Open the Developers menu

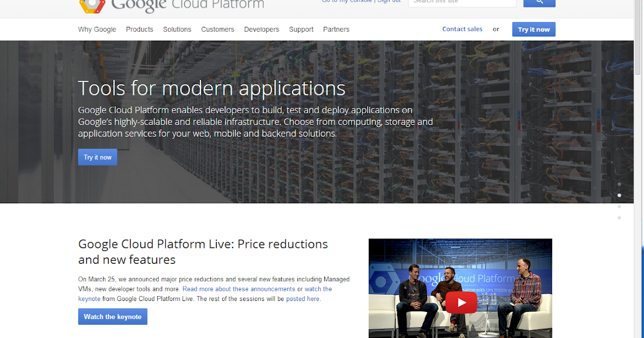(261, 30)
